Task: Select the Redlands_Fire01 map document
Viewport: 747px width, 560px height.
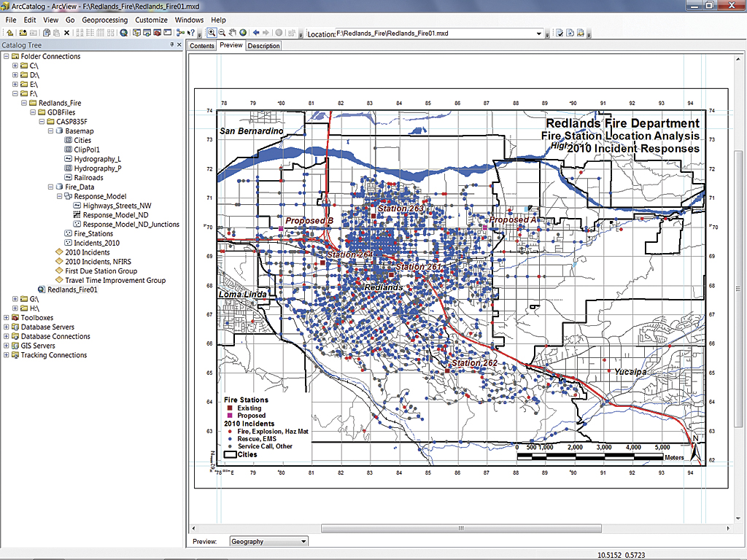Action: pos(72,289)
